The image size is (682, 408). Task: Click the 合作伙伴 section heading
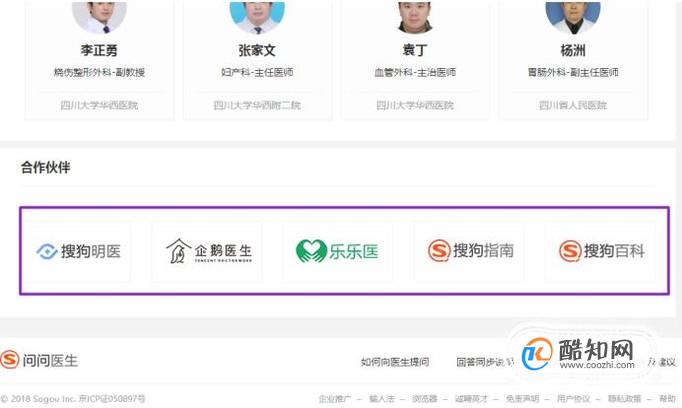click(46, 167)
